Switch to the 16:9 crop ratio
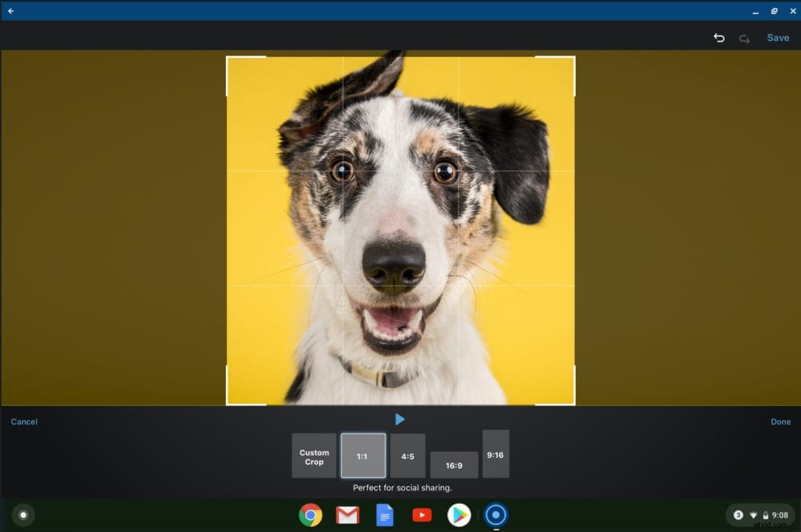The image size is (801, 532). tap(454, 465)
